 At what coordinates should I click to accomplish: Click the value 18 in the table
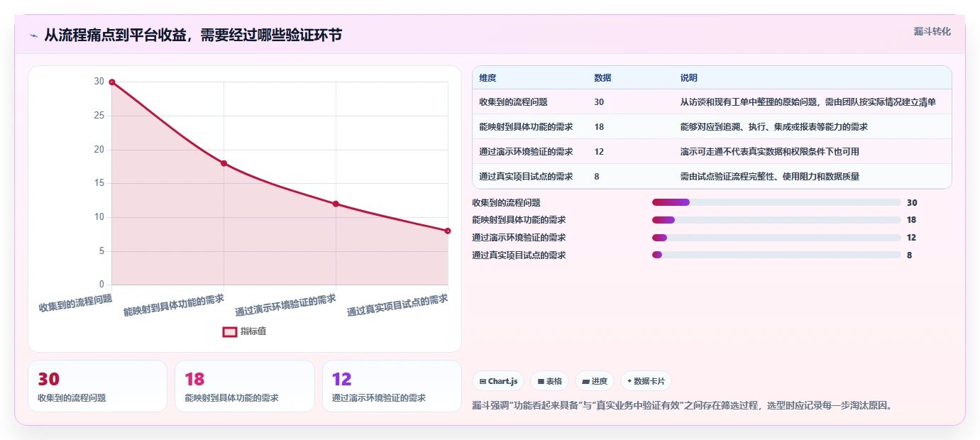(x=599, y=127)
